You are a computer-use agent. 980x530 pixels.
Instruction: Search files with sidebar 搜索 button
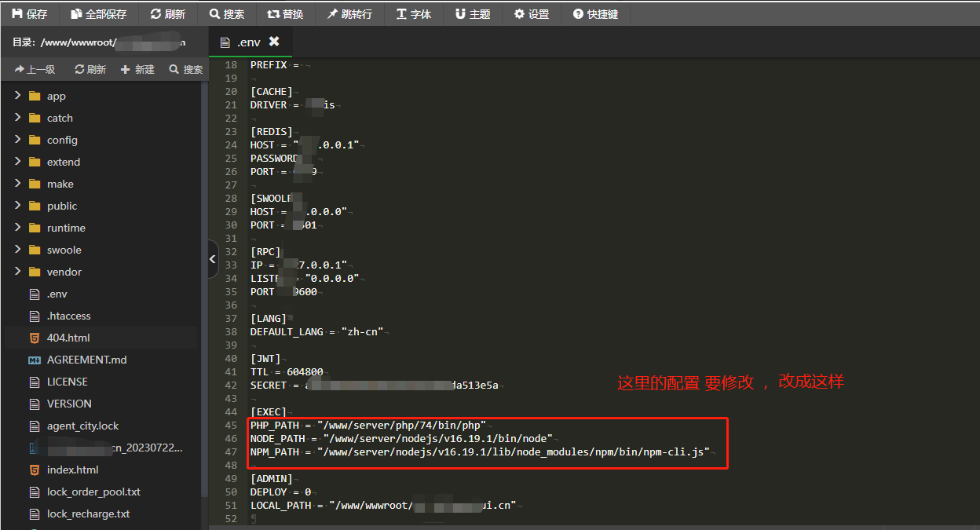(x=186, y=69)
